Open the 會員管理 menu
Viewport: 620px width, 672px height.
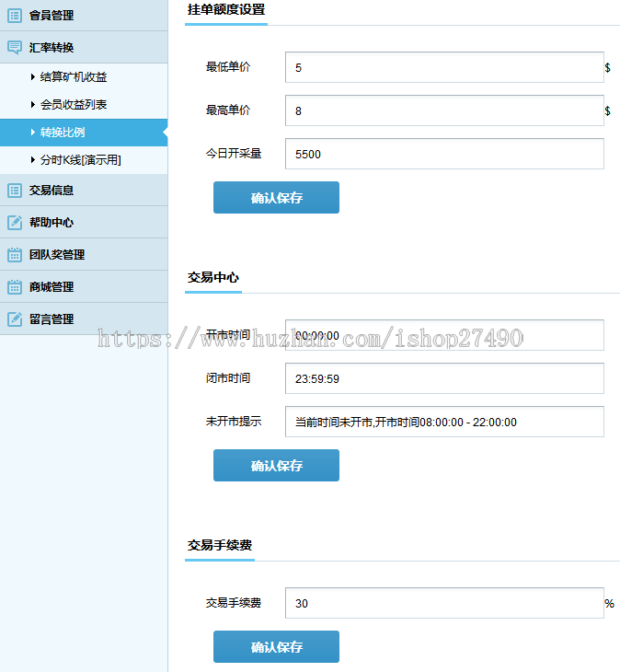[x=84, y=16]
